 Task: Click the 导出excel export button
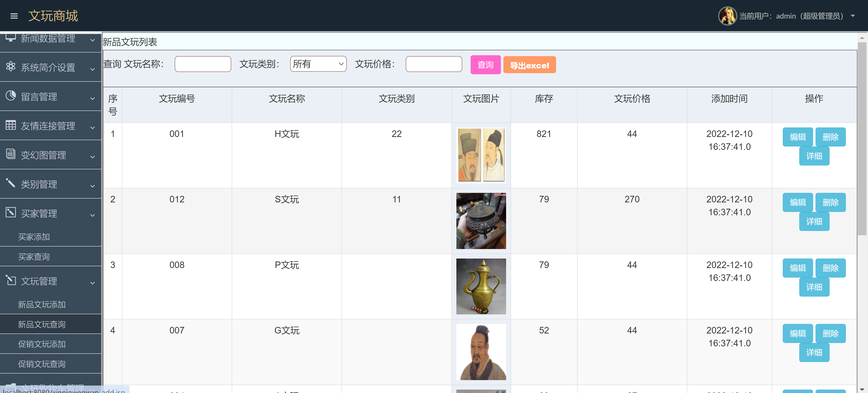529,65
